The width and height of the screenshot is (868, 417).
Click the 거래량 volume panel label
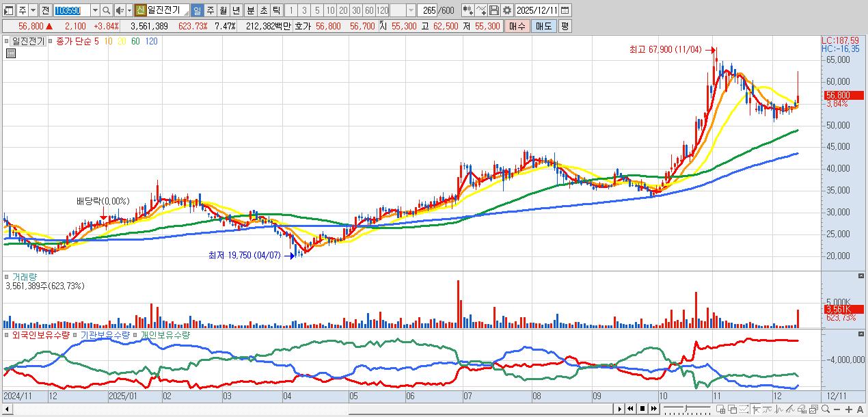pos(23,276)
